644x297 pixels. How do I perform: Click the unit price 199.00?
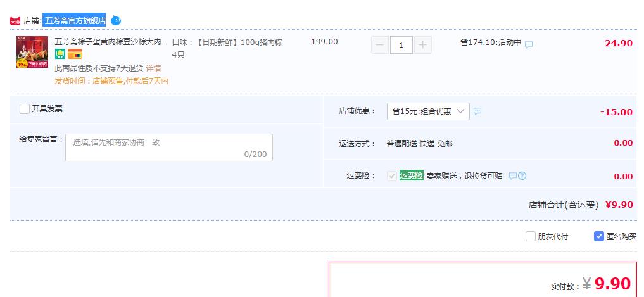[x=324, y=42]
